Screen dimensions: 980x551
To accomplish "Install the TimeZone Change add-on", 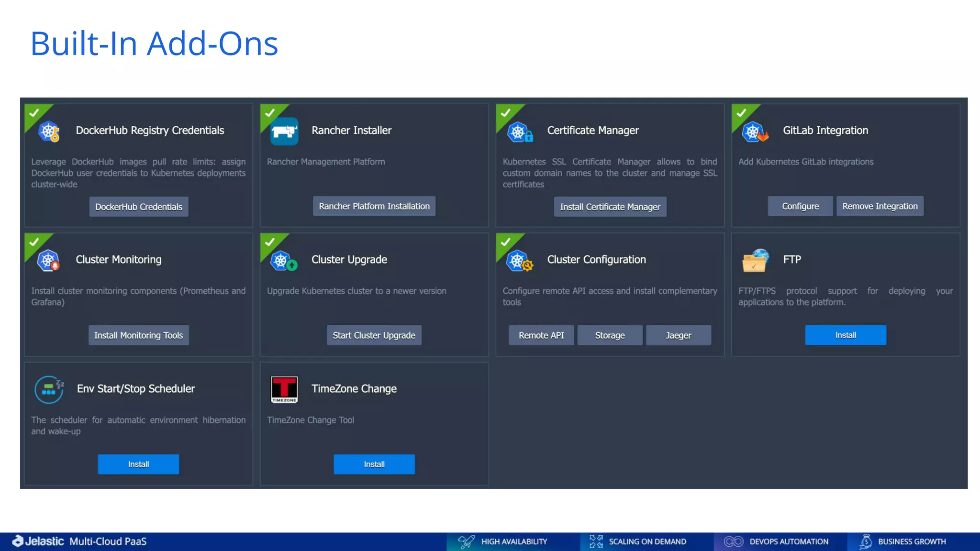I will [x=374, y=464].
